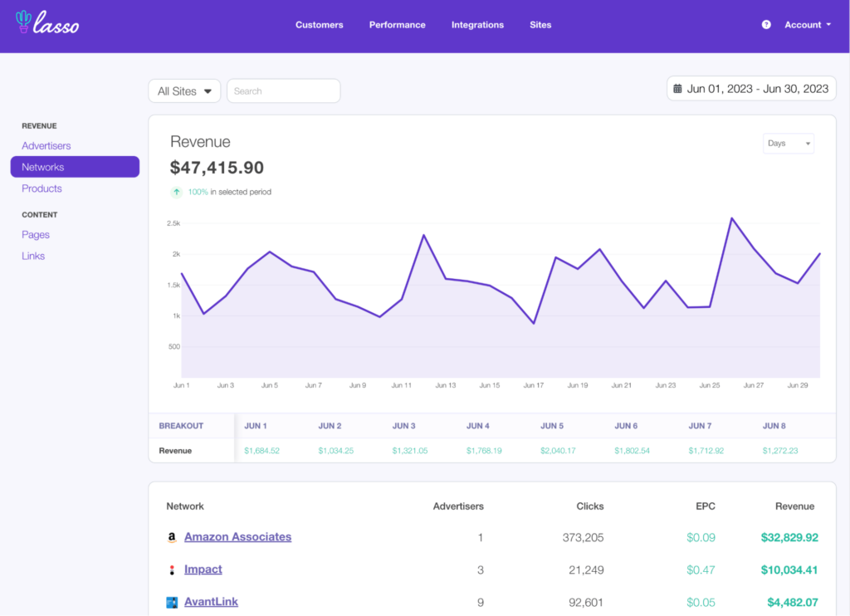The height and width of the screenshot is (616, 850).
Task: Open the Integrations page
Action: [x=477, y=25]
